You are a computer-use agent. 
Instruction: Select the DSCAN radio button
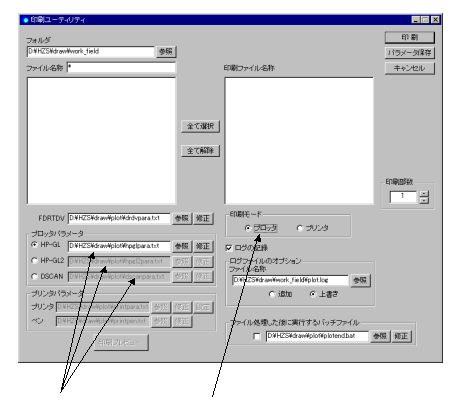34,276
